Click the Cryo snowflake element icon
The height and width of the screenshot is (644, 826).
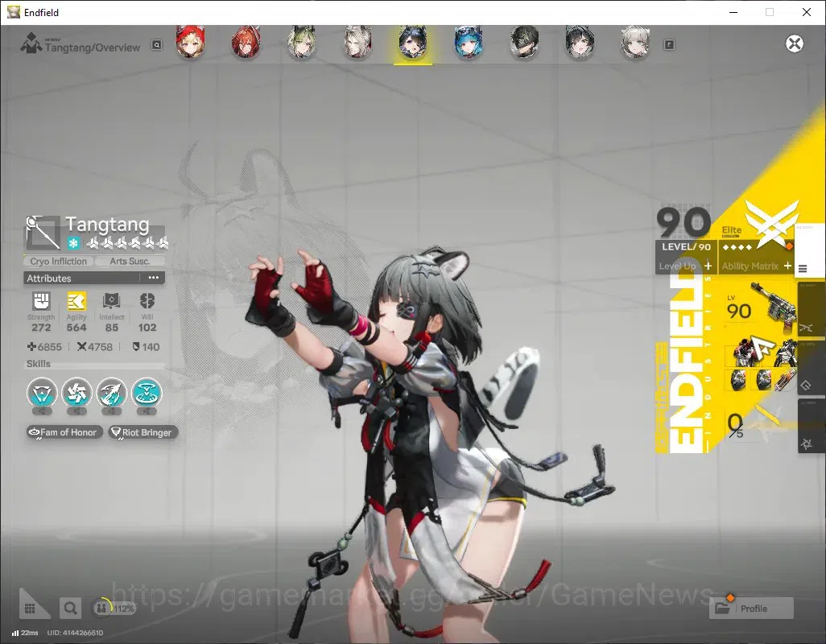(x=73, y=243)
